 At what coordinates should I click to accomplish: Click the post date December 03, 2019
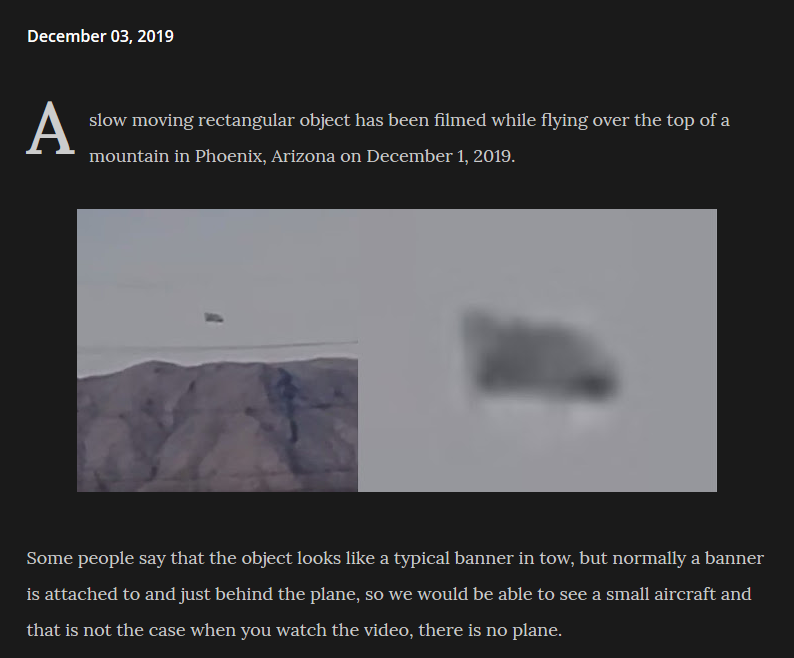pyautogui.click(x=100, y=36)
